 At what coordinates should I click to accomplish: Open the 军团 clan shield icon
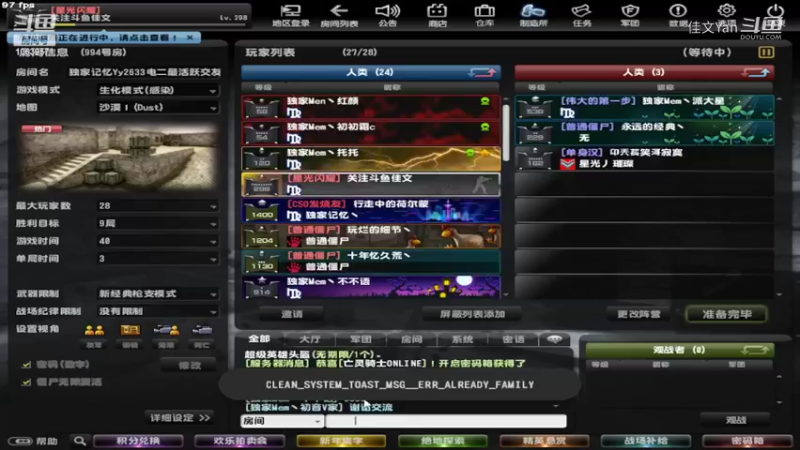[x=630, y=15]
